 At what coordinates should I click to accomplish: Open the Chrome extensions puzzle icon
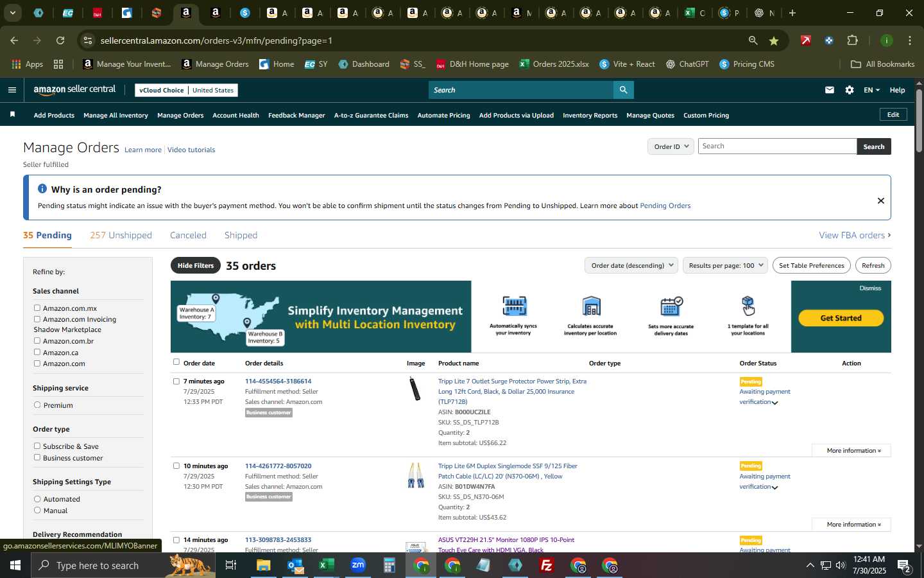pos(852,40)
